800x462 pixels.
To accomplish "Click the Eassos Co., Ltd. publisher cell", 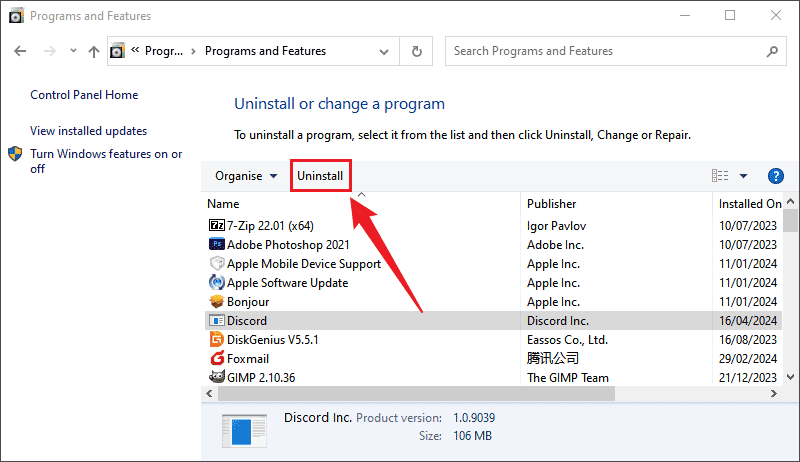I will pyautogui.click(x=567, y=340).
